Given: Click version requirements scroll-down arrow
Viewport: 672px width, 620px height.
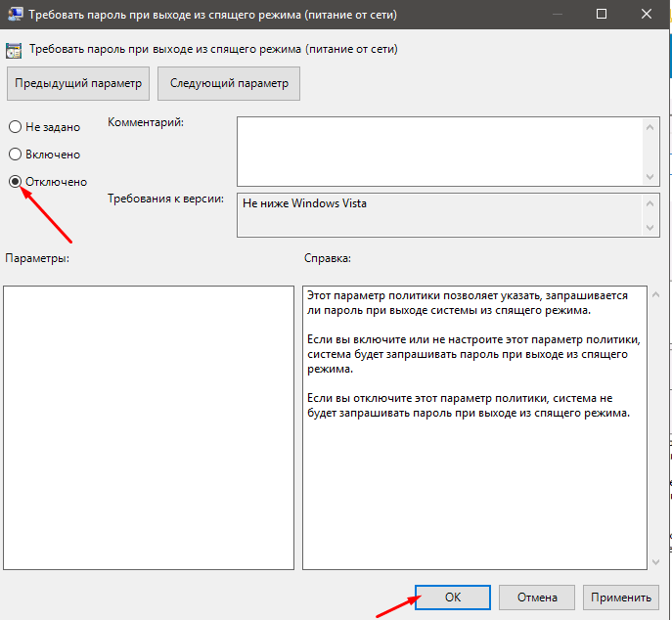Looking at the screenshot, I should point(650,228).
